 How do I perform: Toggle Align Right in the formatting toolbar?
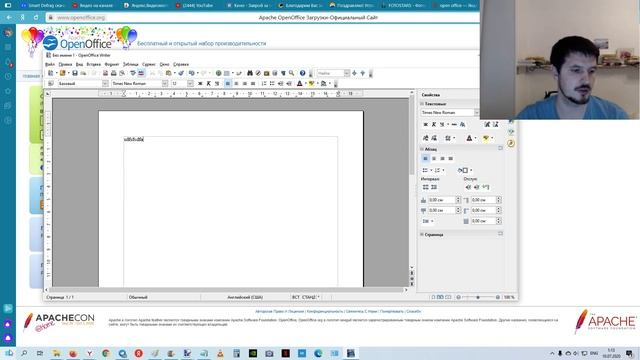(x=244, y=83)
